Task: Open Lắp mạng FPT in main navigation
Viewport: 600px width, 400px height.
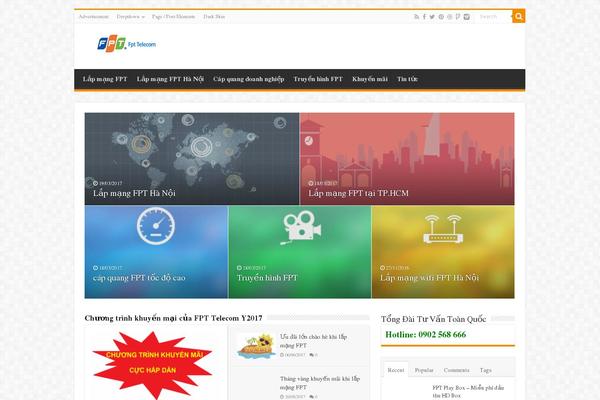Action: (105, 79)
